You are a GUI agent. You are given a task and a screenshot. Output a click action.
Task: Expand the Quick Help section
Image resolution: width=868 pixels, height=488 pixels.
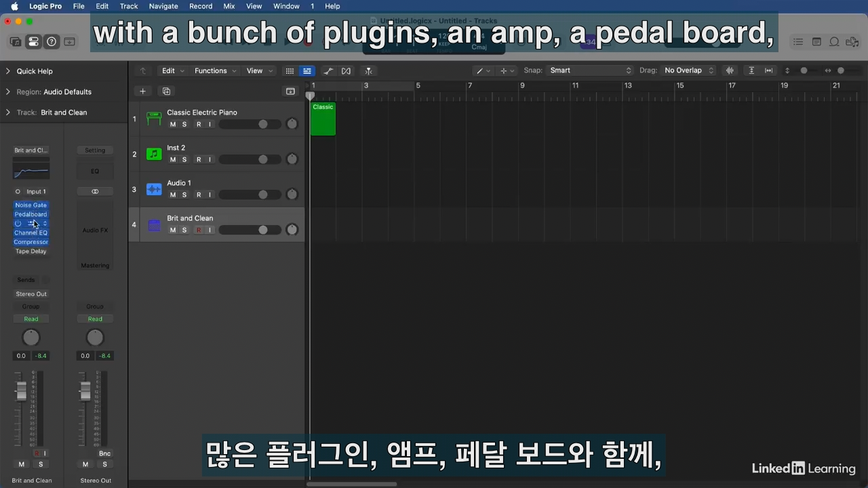tap(8, 71)
